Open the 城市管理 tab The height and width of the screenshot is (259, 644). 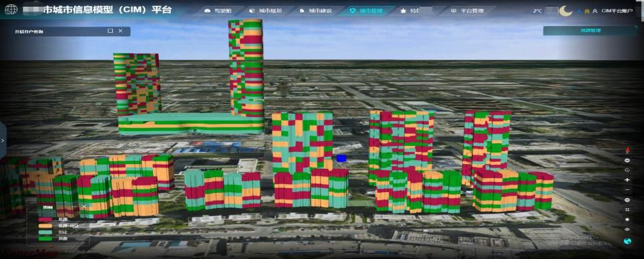pos(367,11)
